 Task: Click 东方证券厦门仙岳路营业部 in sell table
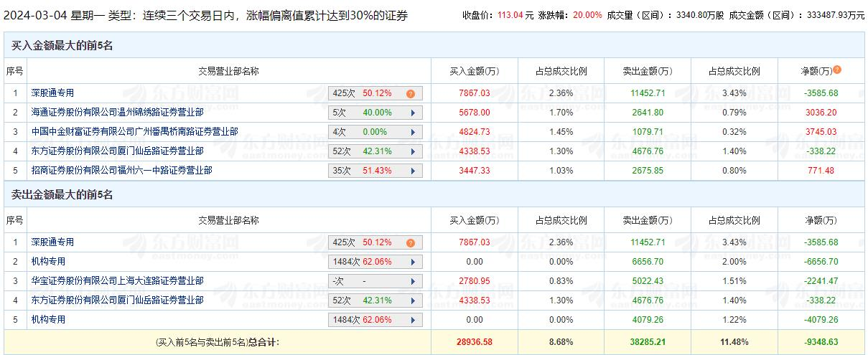click(x=117, y=300)
